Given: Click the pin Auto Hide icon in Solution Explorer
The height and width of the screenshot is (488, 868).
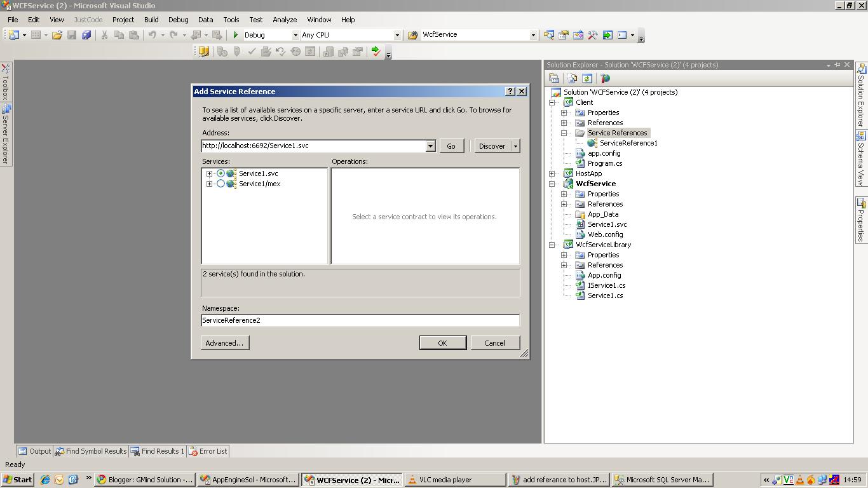Looking at the screenshot, I should pyautogui.click(x=837, y=65).
